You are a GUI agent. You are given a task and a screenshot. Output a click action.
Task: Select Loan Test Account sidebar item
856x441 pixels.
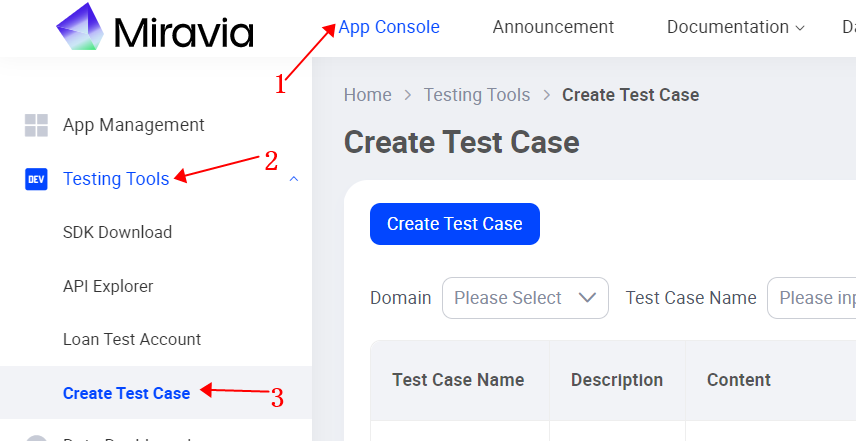click(x=132, y=339)
